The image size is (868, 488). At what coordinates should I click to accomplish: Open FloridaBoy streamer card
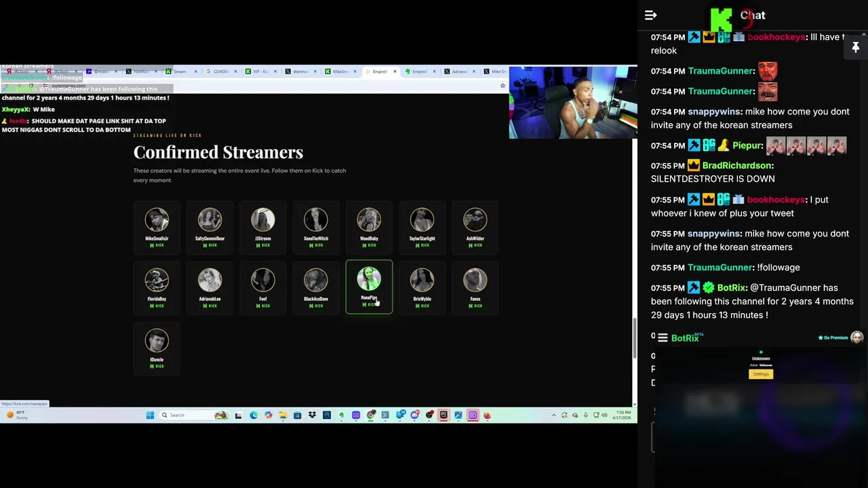[157, 288]
